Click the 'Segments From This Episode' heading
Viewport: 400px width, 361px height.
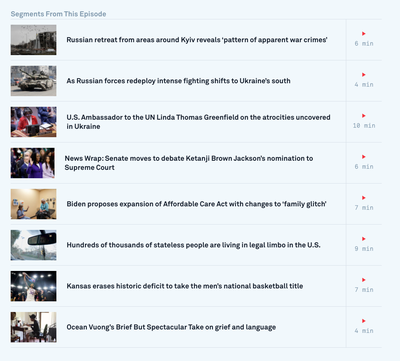tap(58, 14)
